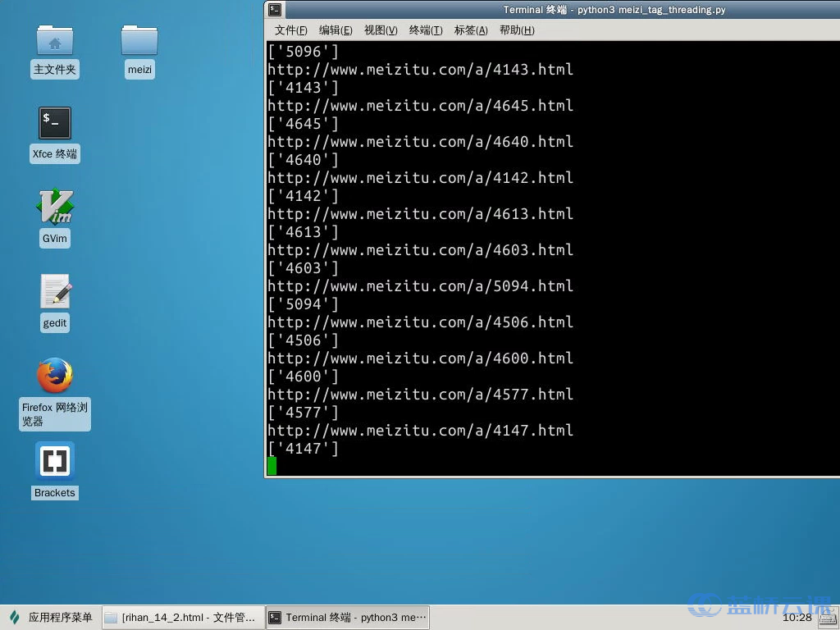Click the URL line ending 4577.html
Viewport: 840px width, 630px height.
(x=420, y=395)
